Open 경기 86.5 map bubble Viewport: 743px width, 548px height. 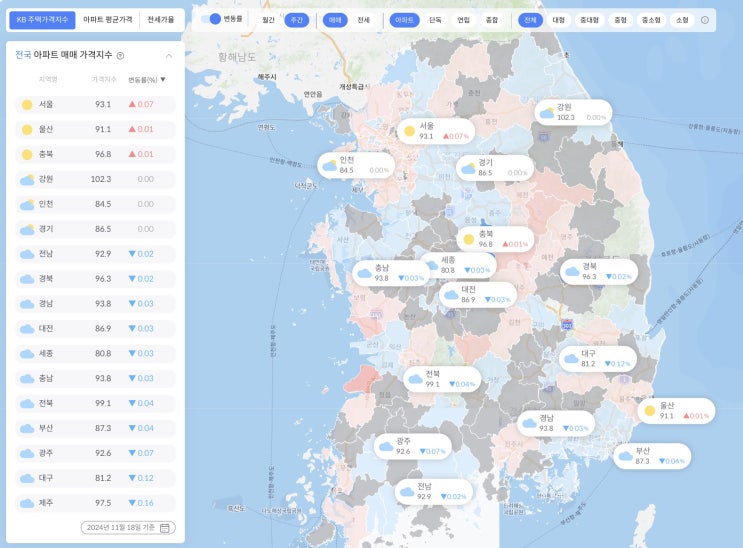click(x=495, y=168)
